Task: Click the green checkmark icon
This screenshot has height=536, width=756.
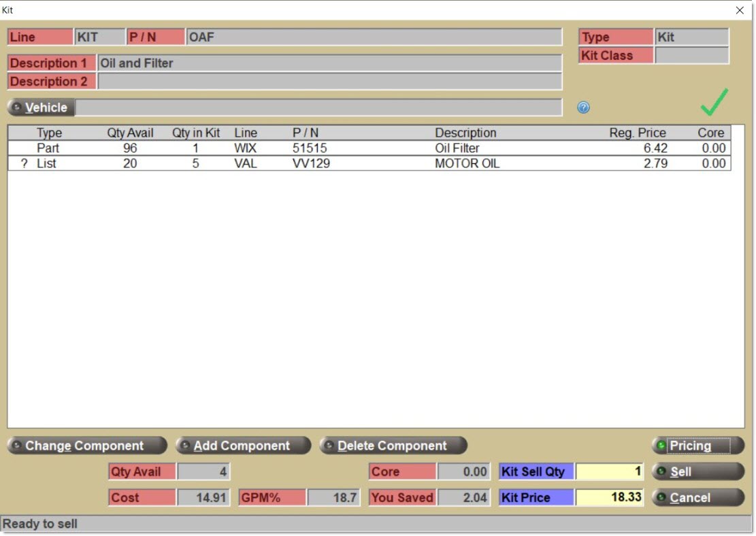Action: [714, 103]
